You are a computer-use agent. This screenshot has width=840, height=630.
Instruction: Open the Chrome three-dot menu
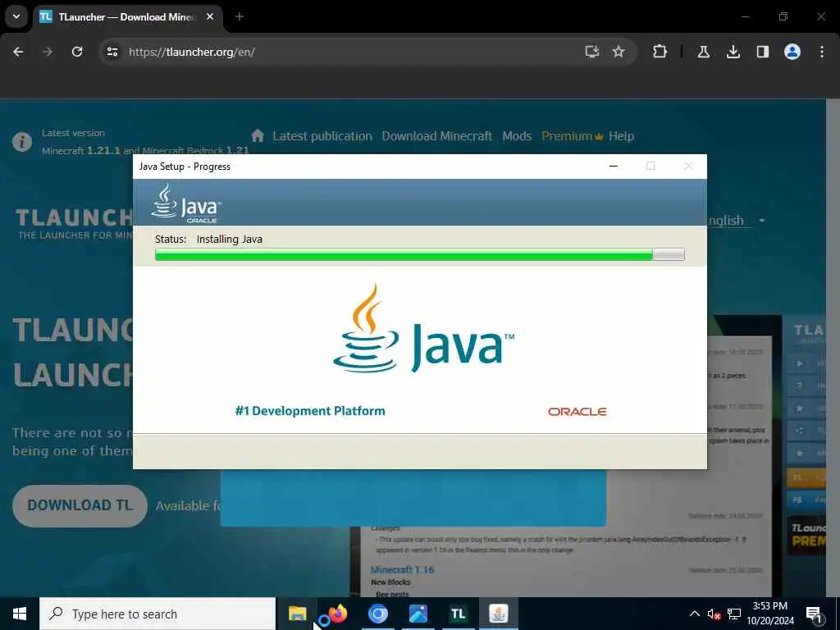tap(822, 52)
